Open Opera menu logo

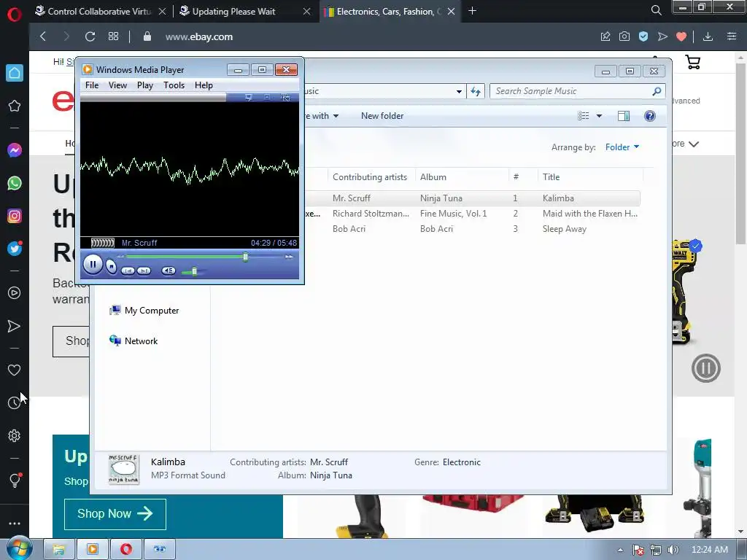tap(15, 15)
